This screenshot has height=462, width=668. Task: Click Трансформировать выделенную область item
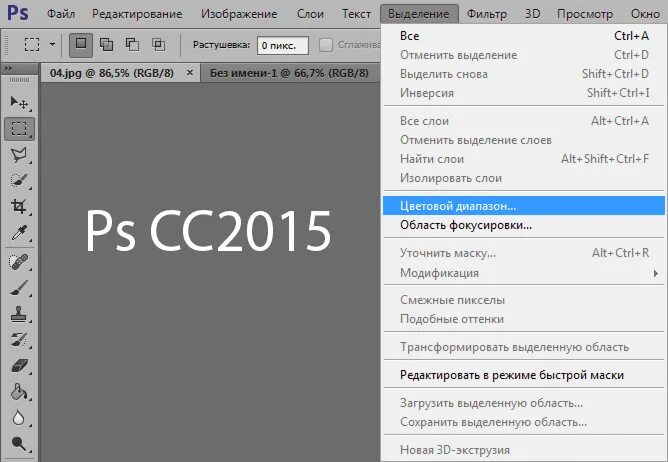pos(524,347)
